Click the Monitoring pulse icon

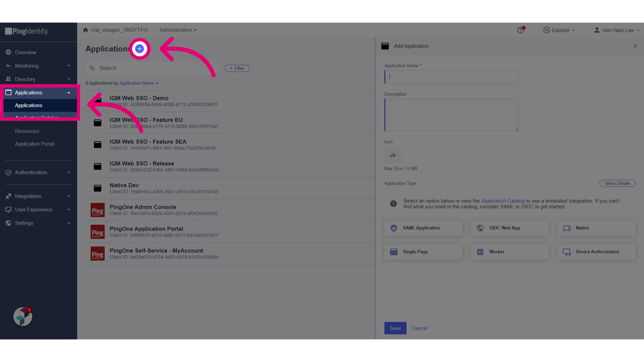8,66
